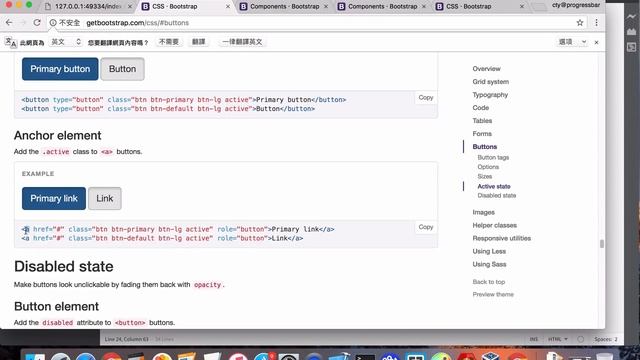Click the Preview theme link
The height and width of the screenshot is (360, 640).
tap(493, 294)
